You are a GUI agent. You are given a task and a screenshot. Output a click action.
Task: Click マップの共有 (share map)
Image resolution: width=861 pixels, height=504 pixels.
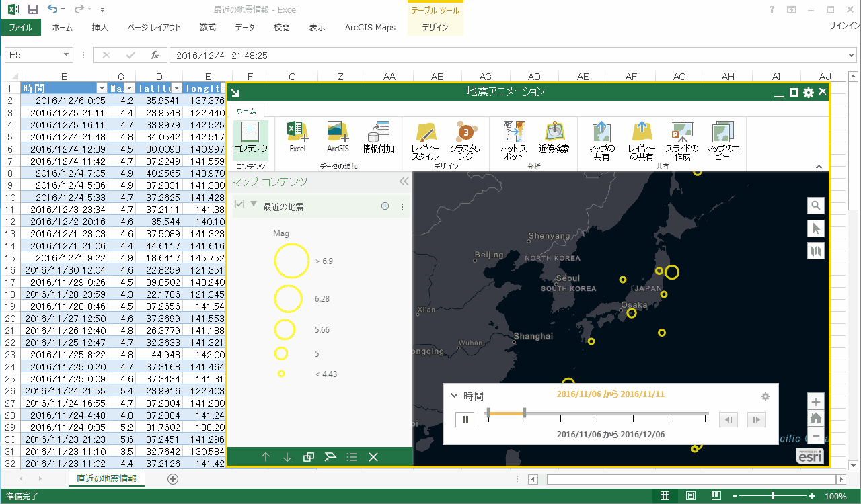[601, 142]
